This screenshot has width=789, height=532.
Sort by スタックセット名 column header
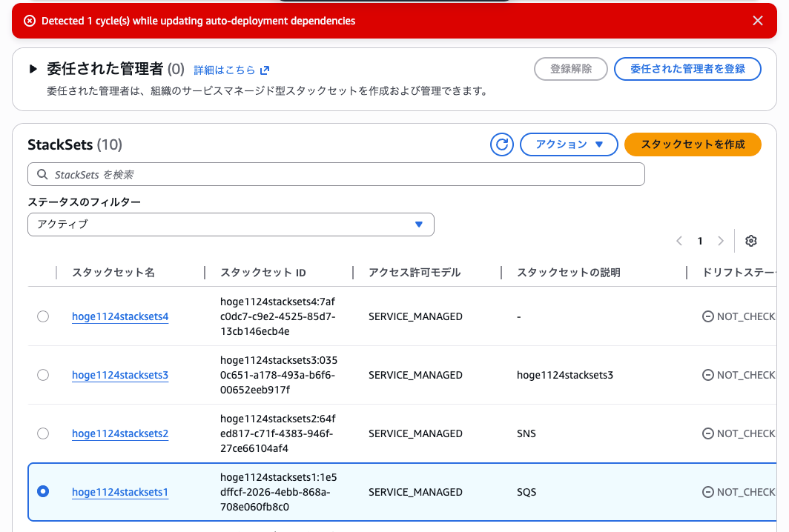pyautogui.click(x=113, y=273)
